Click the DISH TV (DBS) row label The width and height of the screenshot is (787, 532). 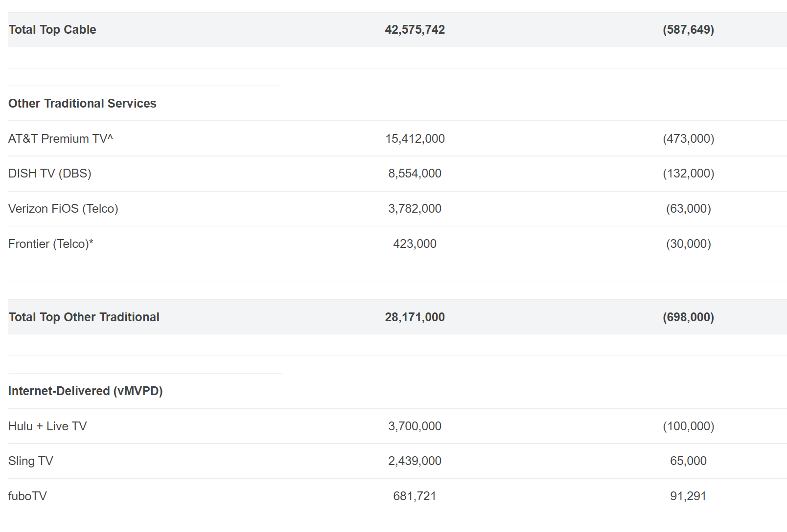(49, 174)
